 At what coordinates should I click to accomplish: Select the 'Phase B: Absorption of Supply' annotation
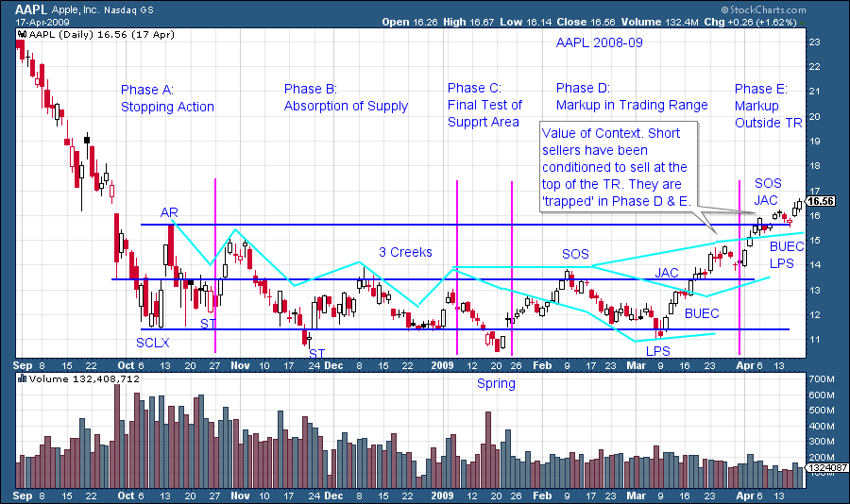346,97
